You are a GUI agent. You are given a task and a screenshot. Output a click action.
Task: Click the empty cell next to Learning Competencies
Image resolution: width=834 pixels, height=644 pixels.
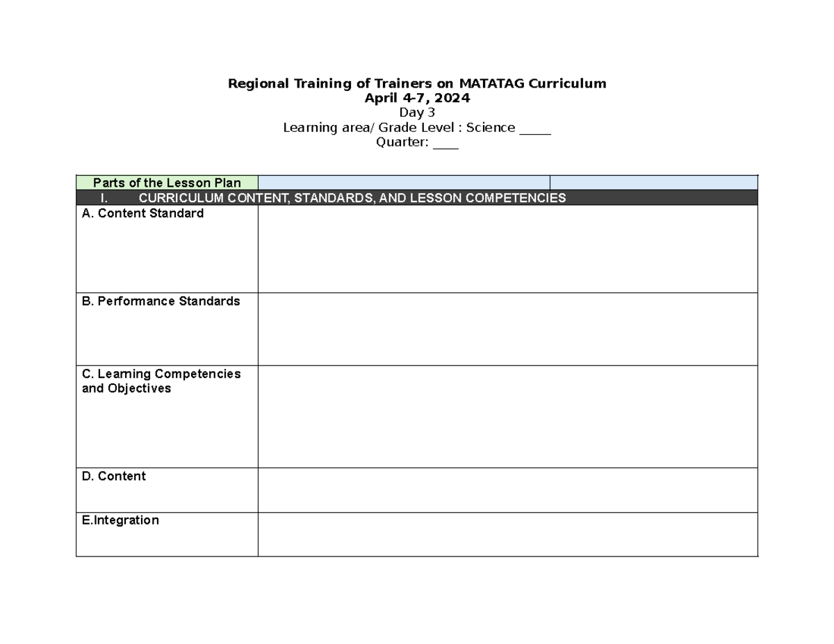point(507,413)
